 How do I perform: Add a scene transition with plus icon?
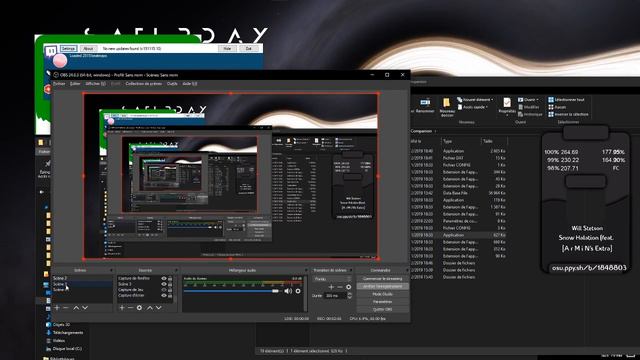point(331,287)
